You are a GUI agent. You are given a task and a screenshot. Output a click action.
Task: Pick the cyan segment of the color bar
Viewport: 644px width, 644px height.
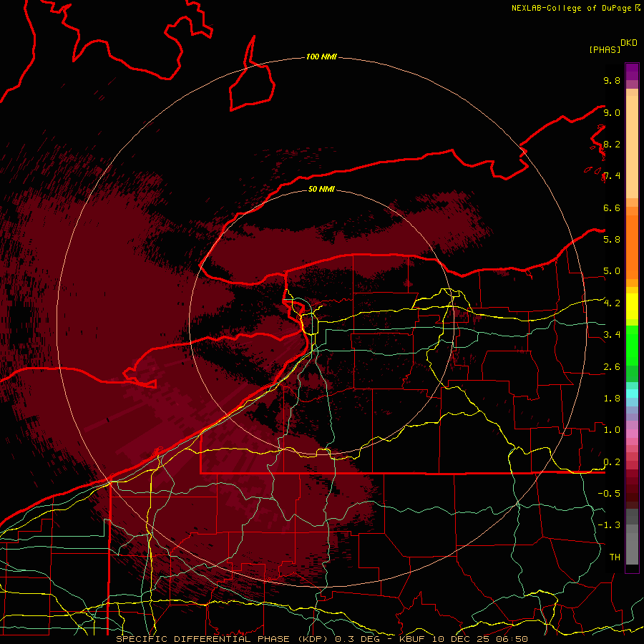(x=632, y=393)
